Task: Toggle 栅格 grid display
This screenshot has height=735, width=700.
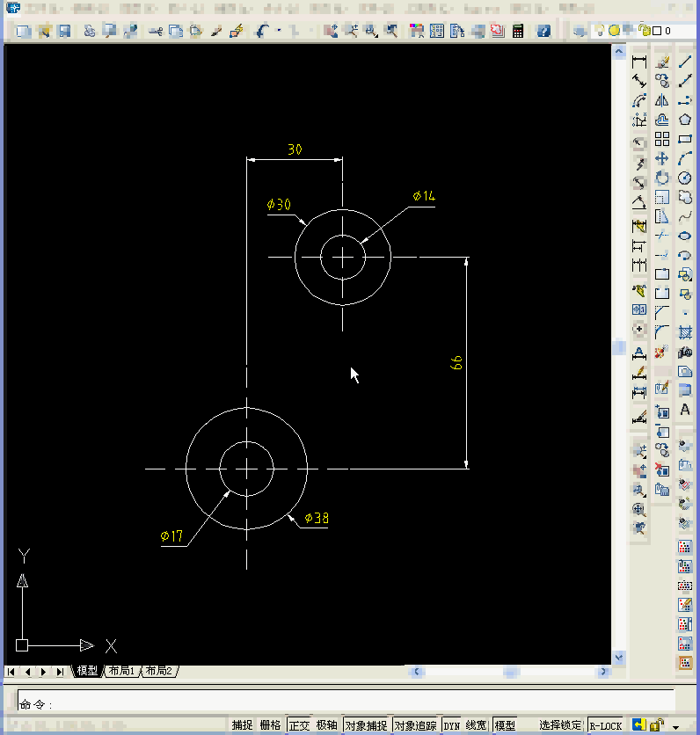Action: click(271, 725)
